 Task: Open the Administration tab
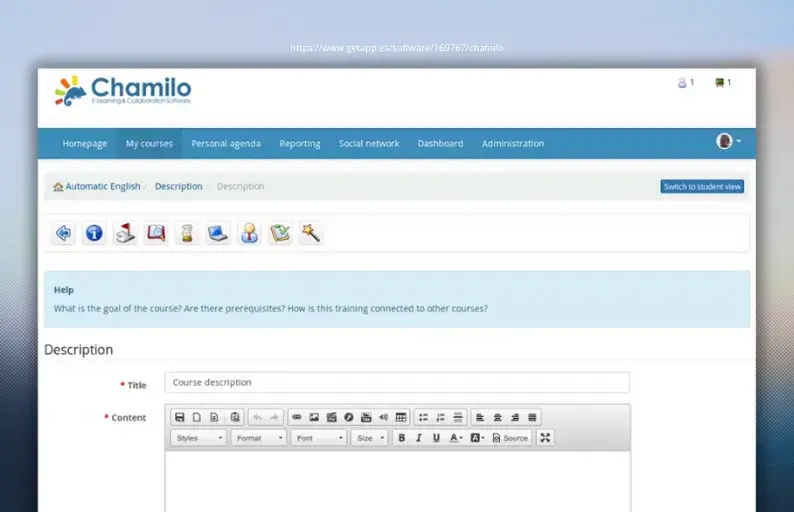coord(512,143)
